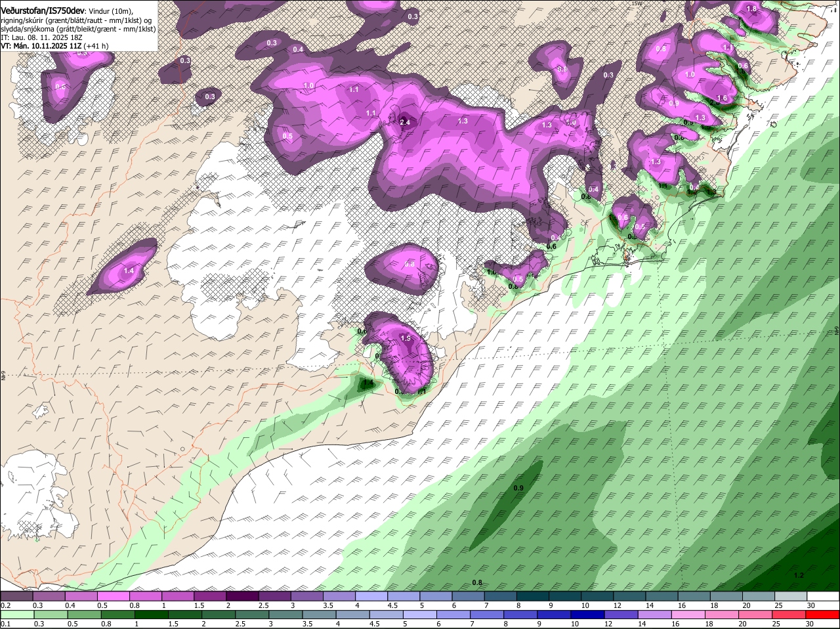Select the snow legend swatch from 20 to 25

pyautogui.click(x=759, y=596)
